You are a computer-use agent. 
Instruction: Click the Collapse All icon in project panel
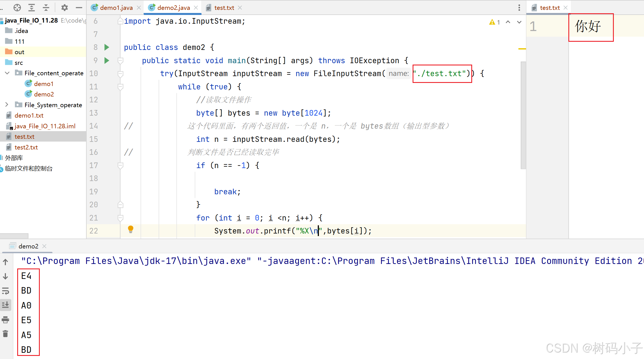click(46, 8)
